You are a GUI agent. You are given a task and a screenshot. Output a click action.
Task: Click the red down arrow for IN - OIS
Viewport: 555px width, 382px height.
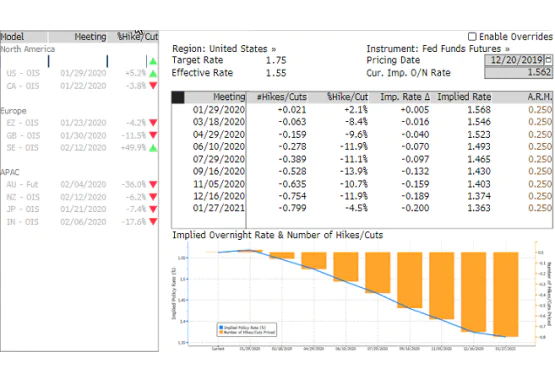[153, 222]
